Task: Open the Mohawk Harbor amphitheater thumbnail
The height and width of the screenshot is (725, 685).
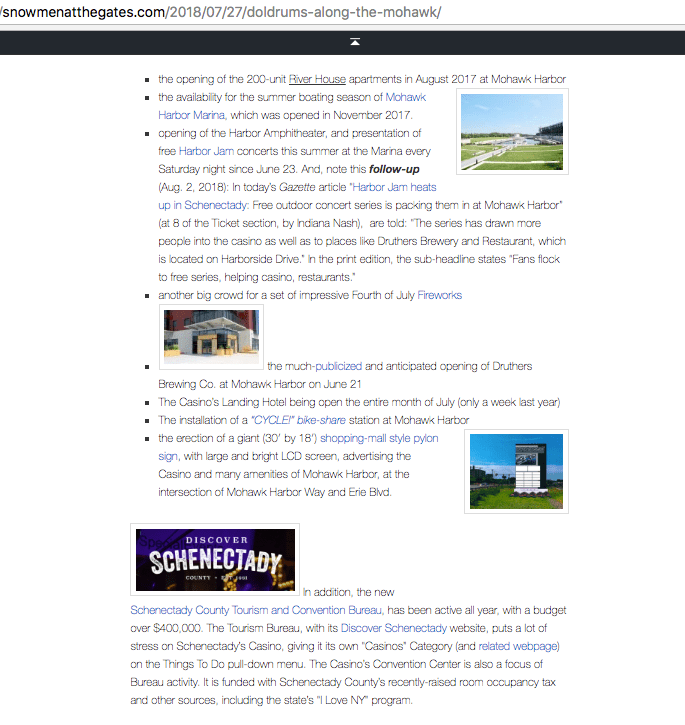Action: 512,132
